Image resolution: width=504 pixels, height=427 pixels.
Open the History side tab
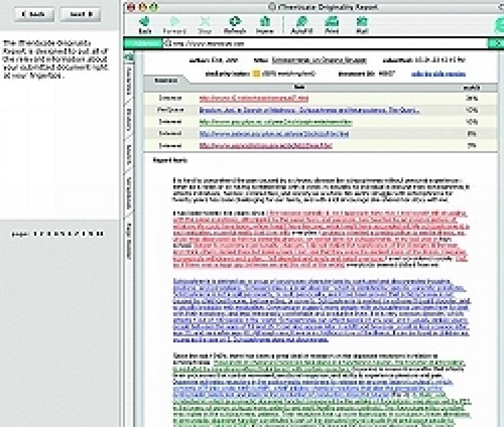click(129, 119)
